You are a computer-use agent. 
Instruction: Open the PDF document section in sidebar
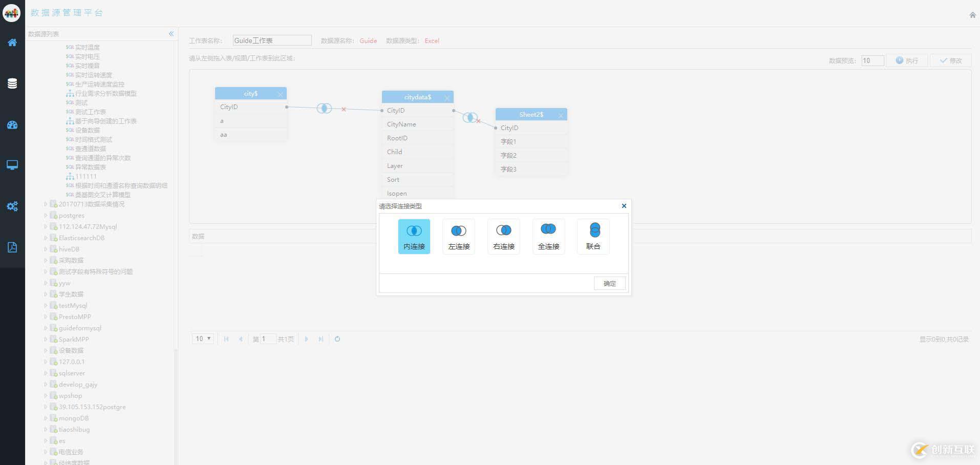coord(12,247)
